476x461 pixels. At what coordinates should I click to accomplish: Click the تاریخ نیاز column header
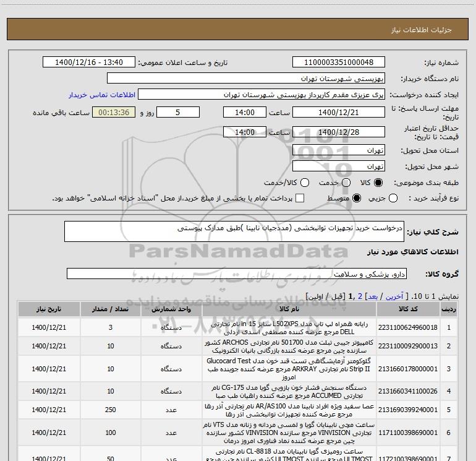[49, 309]
